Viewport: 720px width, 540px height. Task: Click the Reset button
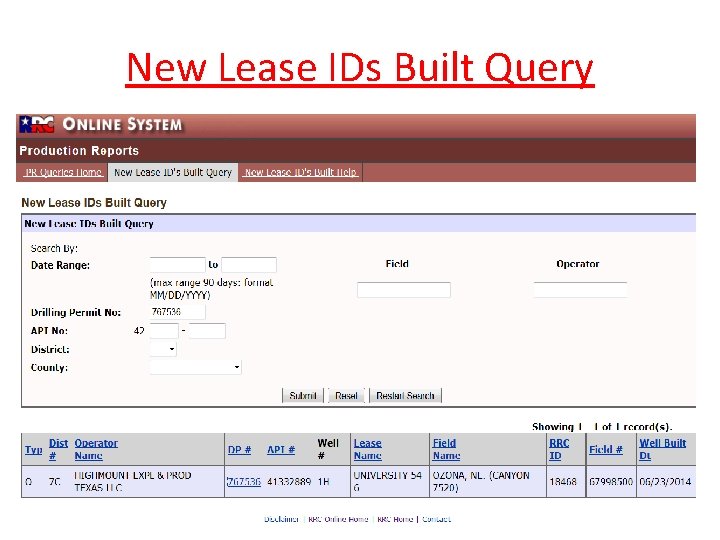(x=346, y=395)
